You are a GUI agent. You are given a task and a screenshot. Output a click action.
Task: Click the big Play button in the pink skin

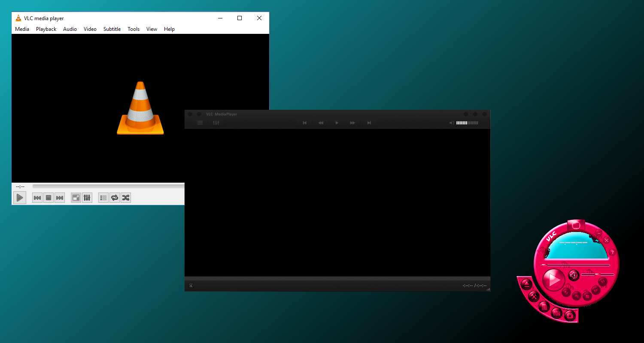point(553,280)
